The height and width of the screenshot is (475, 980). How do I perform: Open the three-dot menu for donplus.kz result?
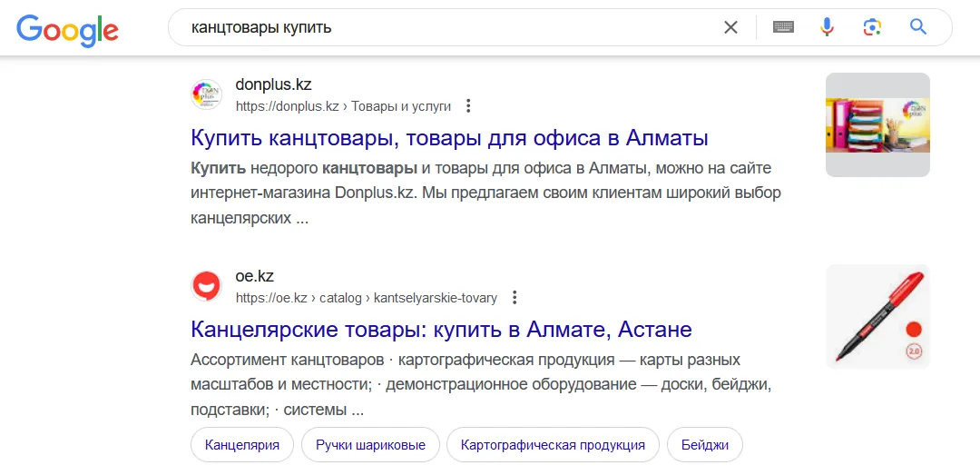pyautogui.click(x=468, y=105)
